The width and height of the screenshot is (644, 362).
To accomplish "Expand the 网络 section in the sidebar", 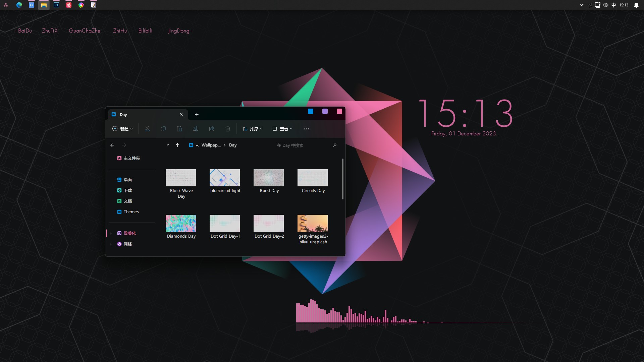I will (111, 244).
